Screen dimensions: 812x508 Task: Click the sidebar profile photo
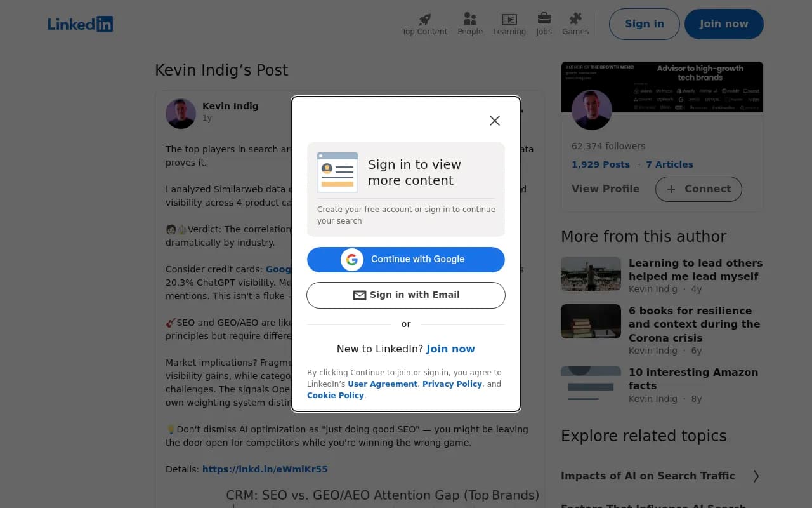coord(592,110)
